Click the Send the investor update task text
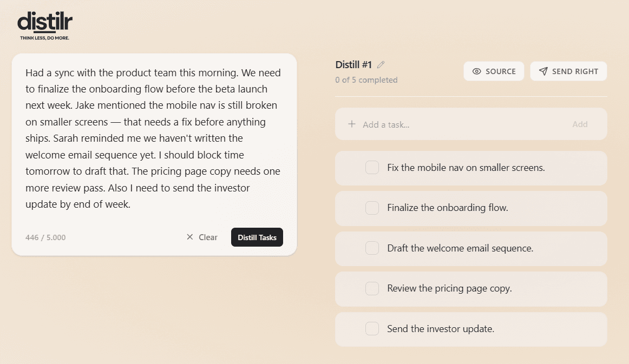The height and width of the screenshot is (364, 629). tap(441, 329)
